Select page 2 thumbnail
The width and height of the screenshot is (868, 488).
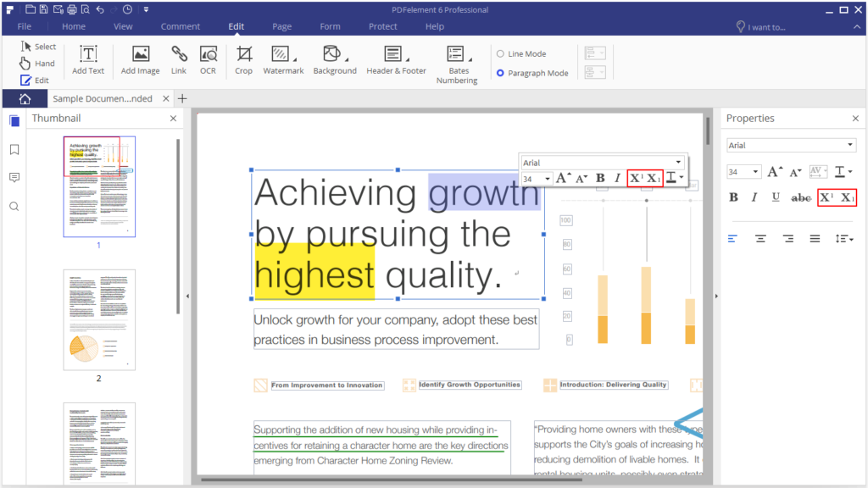98,319
